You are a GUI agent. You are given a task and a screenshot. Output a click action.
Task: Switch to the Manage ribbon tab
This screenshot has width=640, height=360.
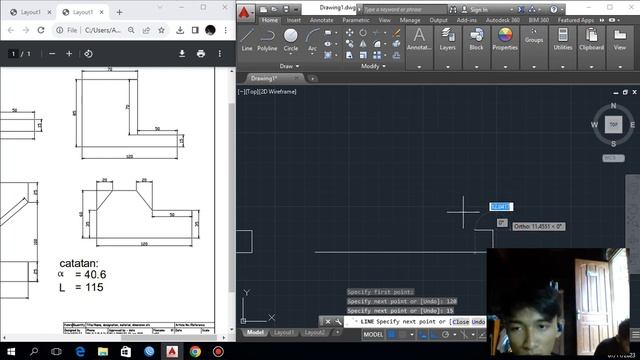click(410, 20)
